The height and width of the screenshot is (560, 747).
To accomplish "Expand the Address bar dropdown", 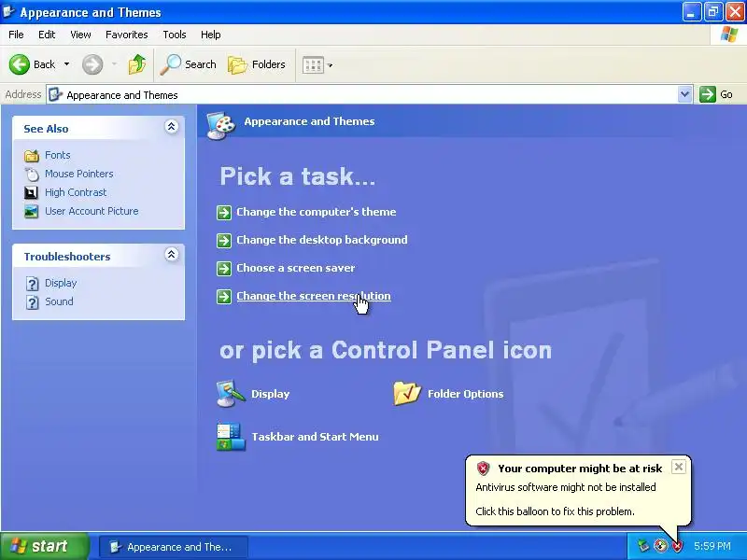I will pos(684,94).
